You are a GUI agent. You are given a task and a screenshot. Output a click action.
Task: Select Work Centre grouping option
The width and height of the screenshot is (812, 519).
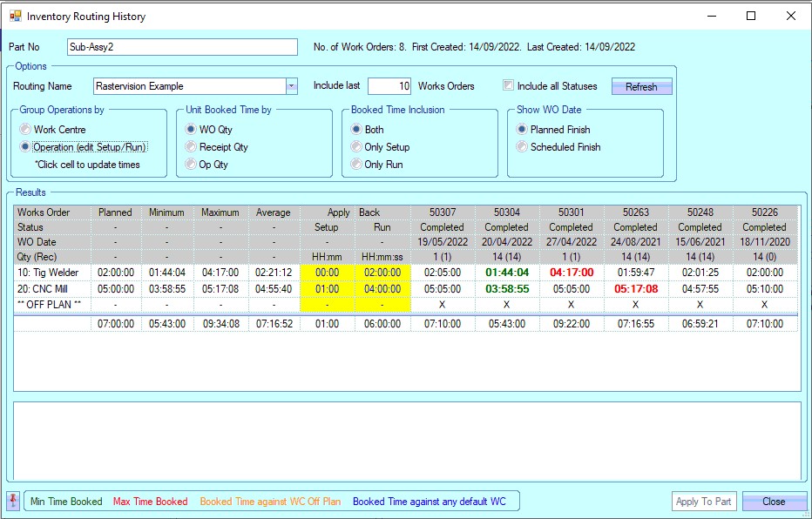[25, 130]
